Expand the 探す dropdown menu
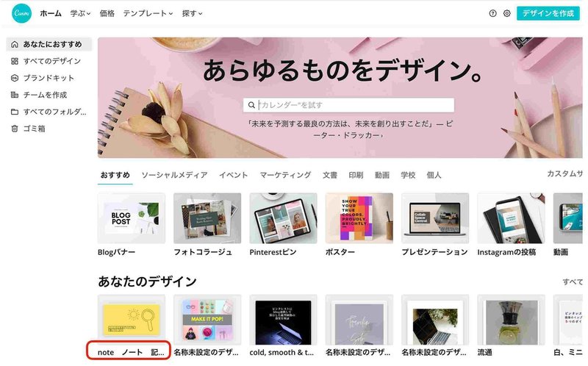This screenshot has height=366, width=588. point(192,13)
